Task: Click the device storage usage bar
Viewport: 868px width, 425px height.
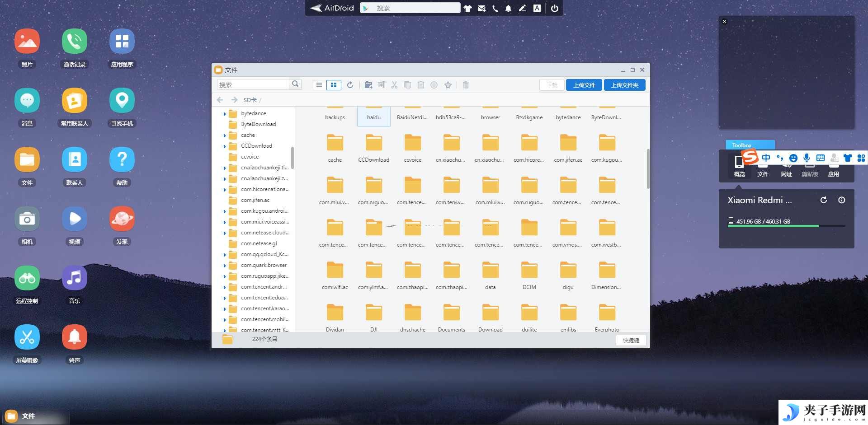Action: click(x=787, y=226)
